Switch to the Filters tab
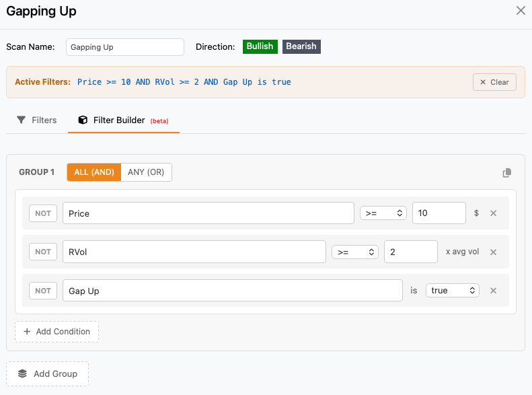The width and height of the screenshot is (532, 395). click(37, 120)
